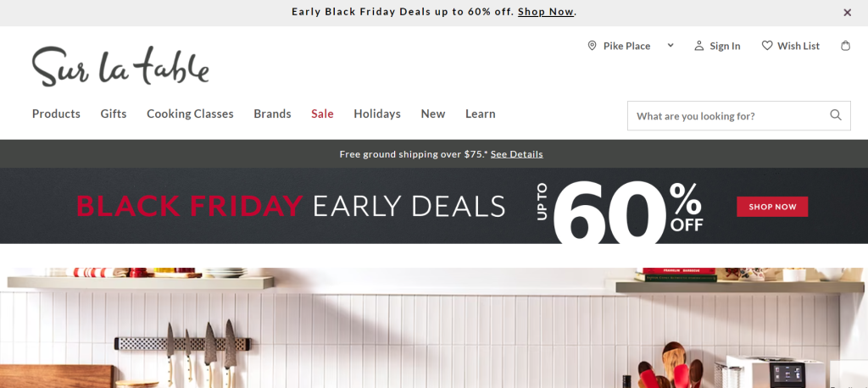This screenshot has width=868, height=388.
Task: Open the Gifts menu
Action: click(x=114, y=114)
